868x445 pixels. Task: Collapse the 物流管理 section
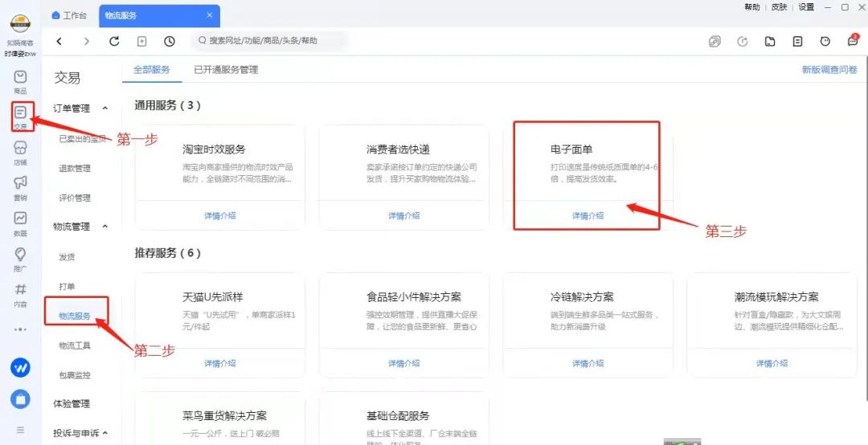pos(105,227)
